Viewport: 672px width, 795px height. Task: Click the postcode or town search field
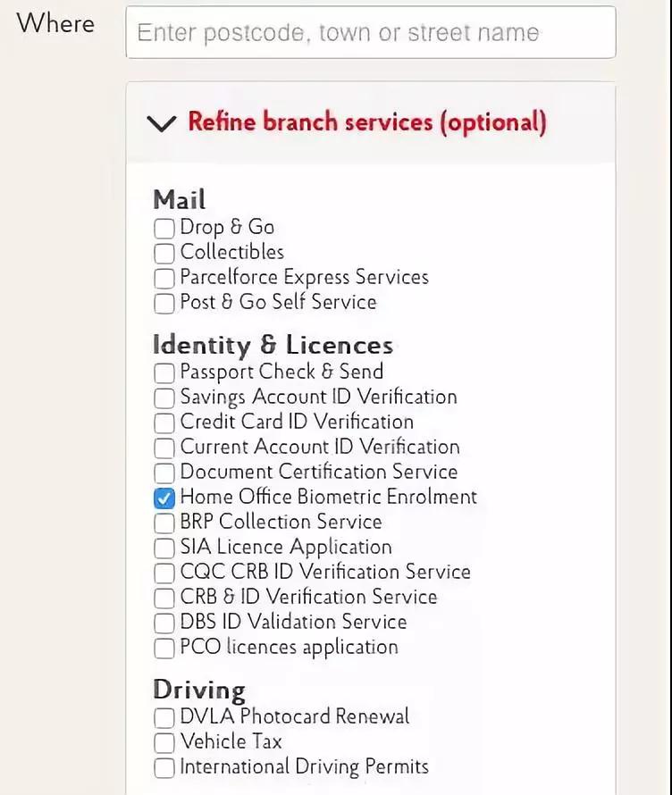370,33
